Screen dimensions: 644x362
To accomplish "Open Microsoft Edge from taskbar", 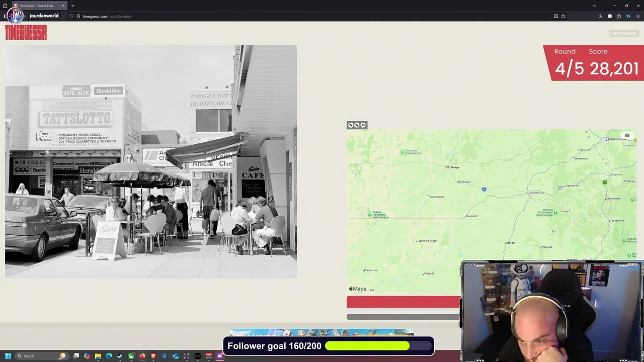I will (109, 356).
